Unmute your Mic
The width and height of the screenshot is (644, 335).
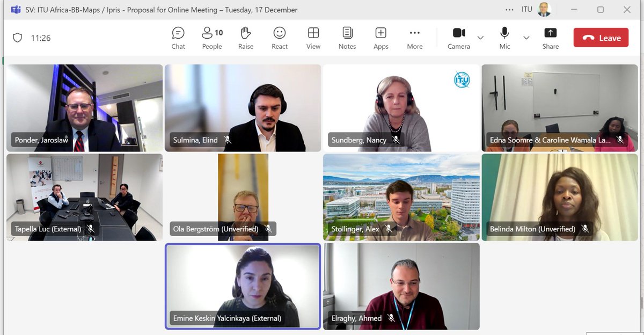pos(504,38)
